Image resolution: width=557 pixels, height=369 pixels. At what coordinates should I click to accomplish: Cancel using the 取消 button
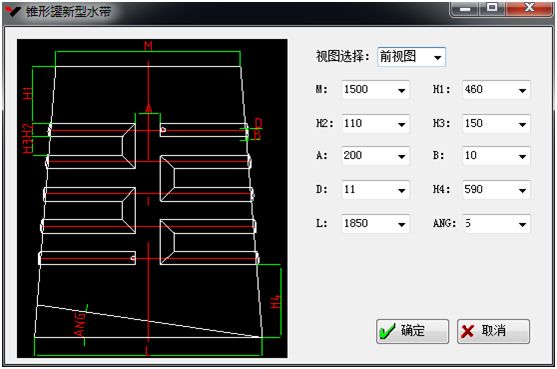pyautogui.click(x=493, y=331)
